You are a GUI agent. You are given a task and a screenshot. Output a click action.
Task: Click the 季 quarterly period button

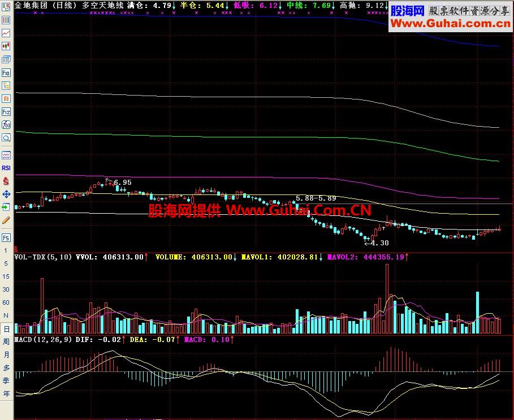pos(6,380)
